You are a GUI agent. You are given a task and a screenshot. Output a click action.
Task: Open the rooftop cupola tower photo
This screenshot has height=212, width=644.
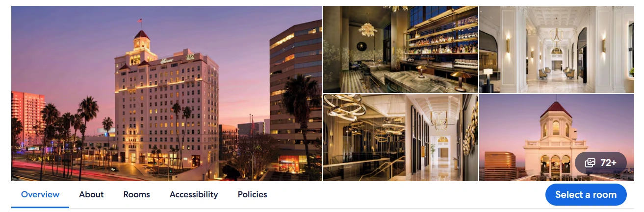tap(557, 138)
